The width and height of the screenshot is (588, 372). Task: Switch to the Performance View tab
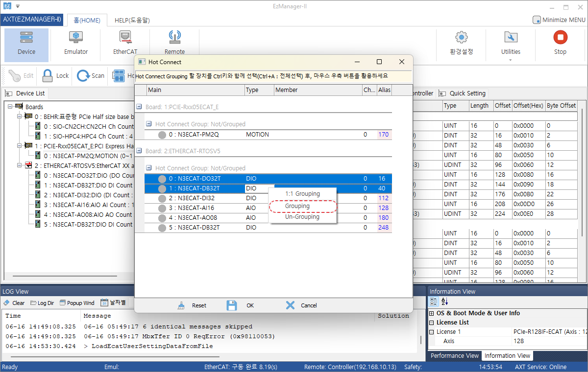pyautogui.click(x=455, y=356)
